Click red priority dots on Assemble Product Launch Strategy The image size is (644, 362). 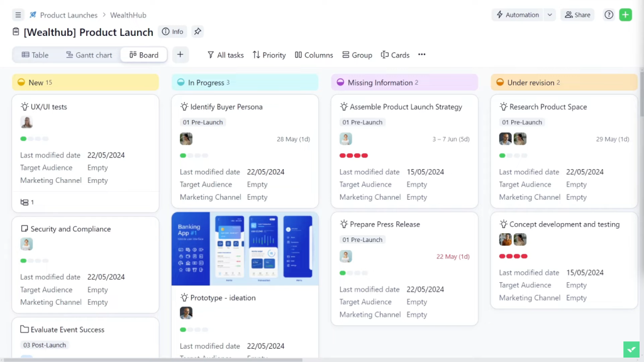pos(353,155)
